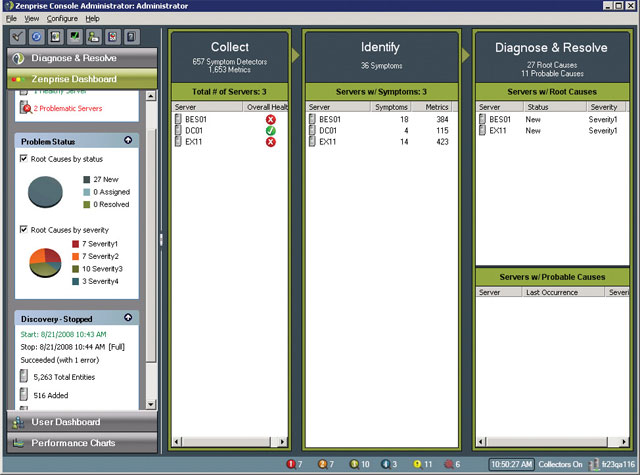The width and height of the screenshot is (640, 475).
Task: Collapse the Discovery - Stopped panel
Action: tap(128, 317)
